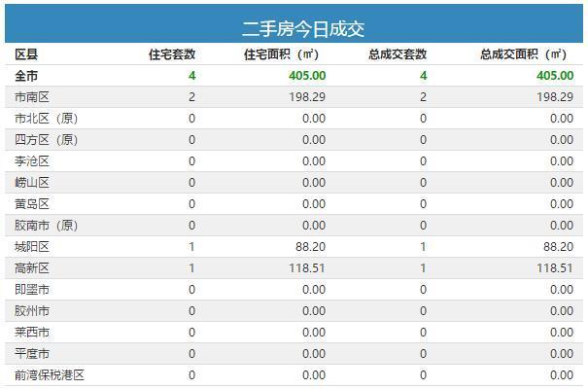Click the 总成交面积 (㎡) column header
This screenshot has height=389, width=588.
pos(523,54)
